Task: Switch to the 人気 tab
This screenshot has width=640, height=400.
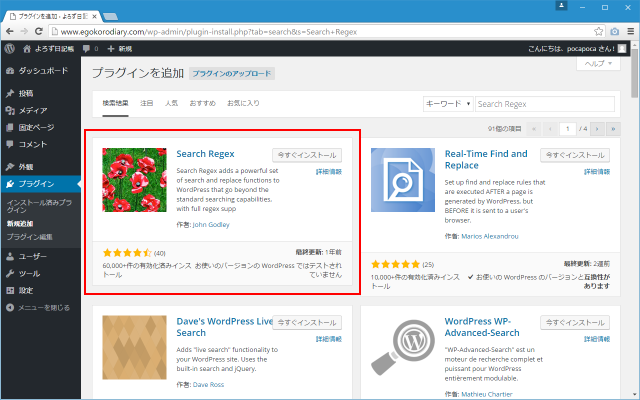Action: coord(171,103)
